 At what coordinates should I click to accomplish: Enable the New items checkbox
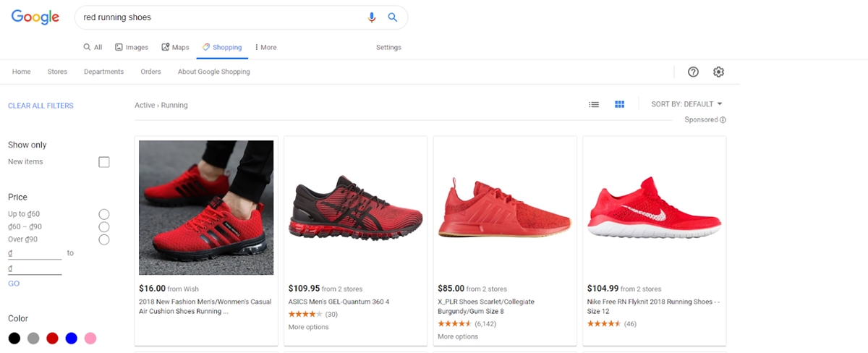104,162
